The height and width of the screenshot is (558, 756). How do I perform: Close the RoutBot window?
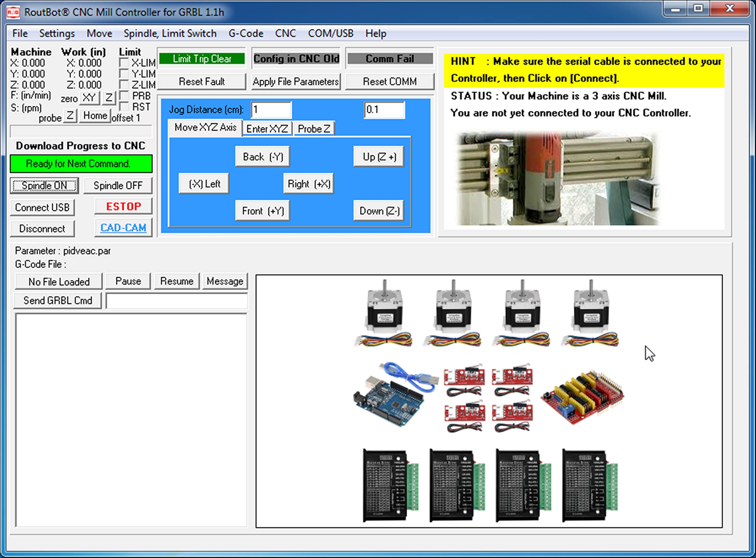click(730, 9)
